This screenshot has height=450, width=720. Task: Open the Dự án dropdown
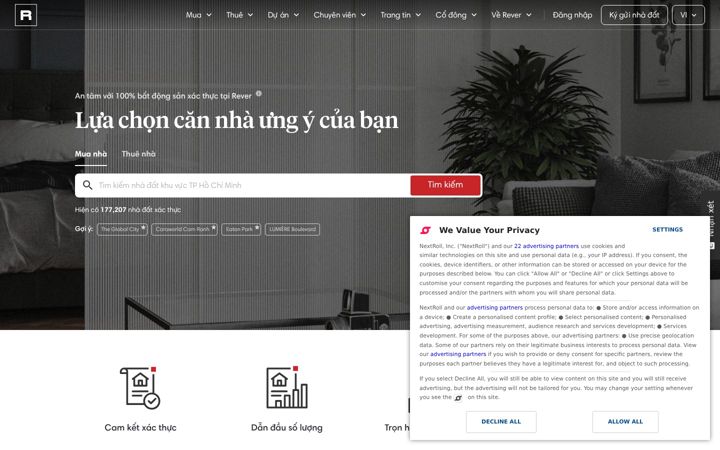[283, 15]
